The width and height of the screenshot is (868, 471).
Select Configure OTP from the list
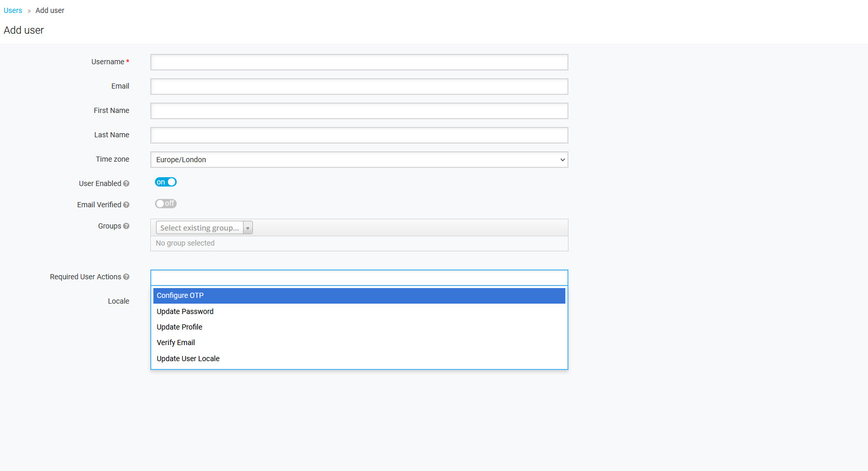[x=359, y=296]
